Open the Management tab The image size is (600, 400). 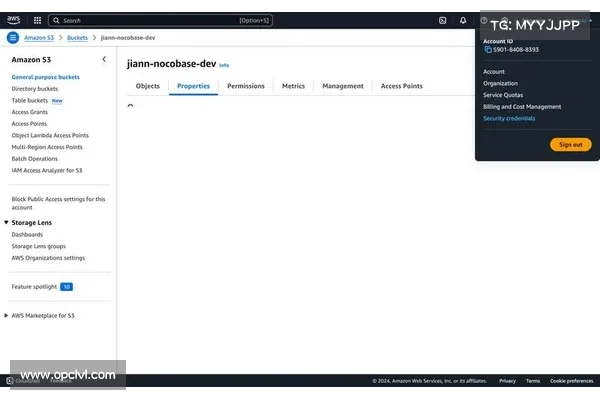coord(343,86)
